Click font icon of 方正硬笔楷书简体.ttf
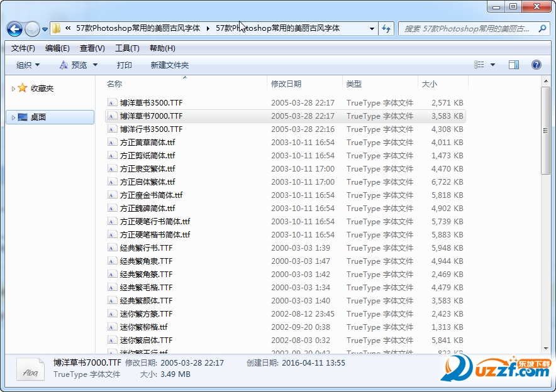556x392 pixels. (x=112, y=235)
